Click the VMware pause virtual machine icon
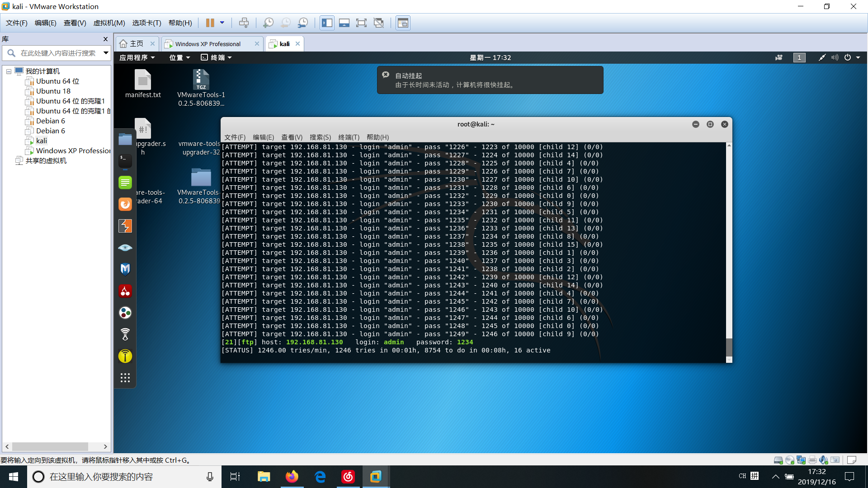The image size is (868, 488). [x=210, y=23]
